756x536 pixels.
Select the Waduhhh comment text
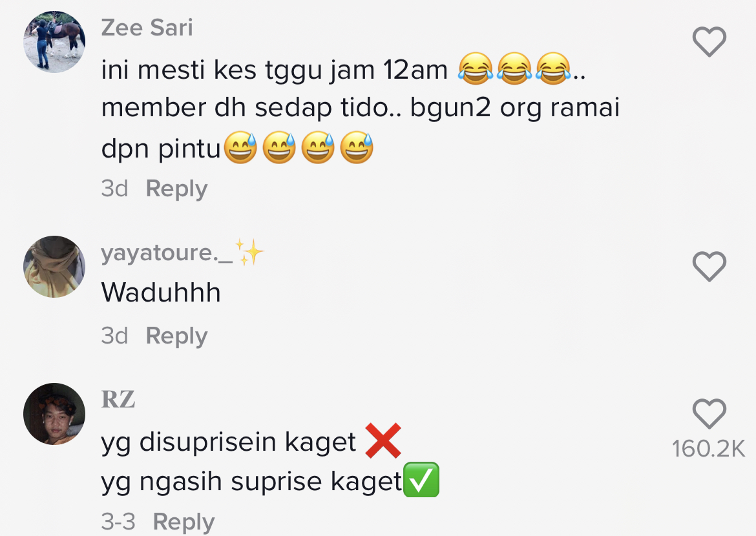(161, 293)
